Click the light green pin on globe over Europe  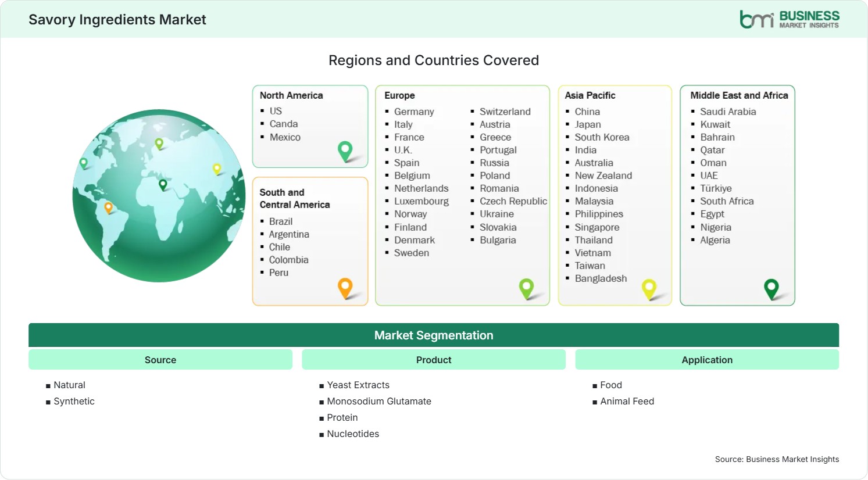(159, 144)
